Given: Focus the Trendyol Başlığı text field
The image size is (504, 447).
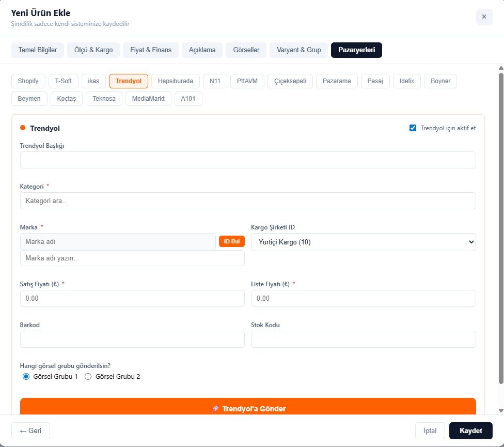Looking at the screenshot, I should coord(248,160).
